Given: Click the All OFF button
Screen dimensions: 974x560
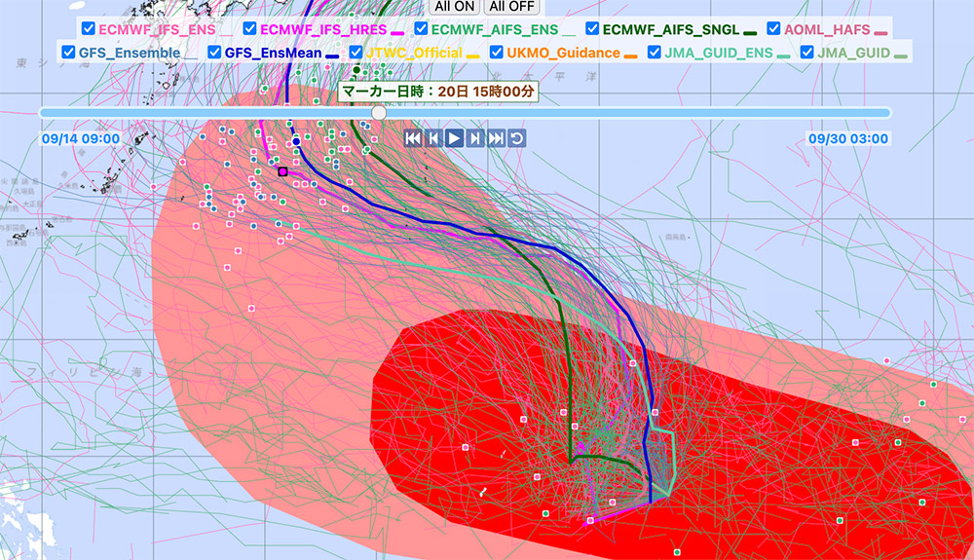Looking at the screenshot, I should [x=512, y=7].
